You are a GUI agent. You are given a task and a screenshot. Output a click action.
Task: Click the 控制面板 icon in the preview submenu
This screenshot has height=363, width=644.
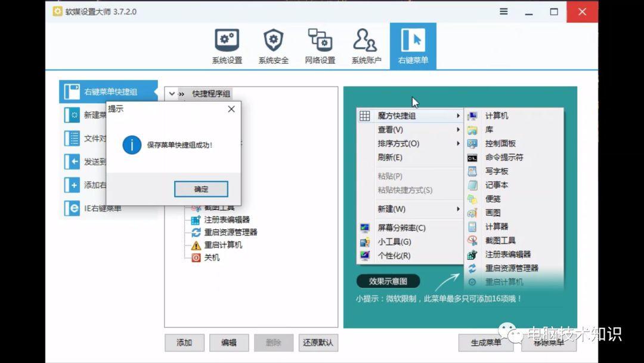(472, 144)
